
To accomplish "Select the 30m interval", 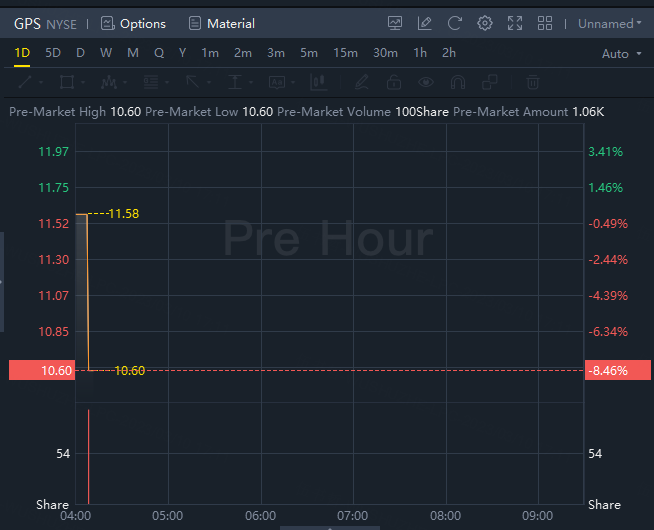I will tap(385, 53).
